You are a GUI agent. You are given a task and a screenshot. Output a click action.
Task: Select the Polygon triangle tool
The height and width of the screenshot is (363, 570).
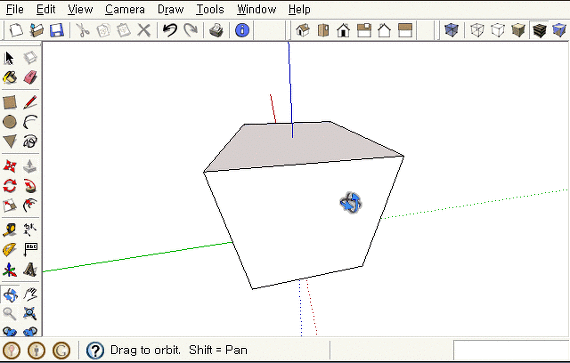click(x=9, y=141)
